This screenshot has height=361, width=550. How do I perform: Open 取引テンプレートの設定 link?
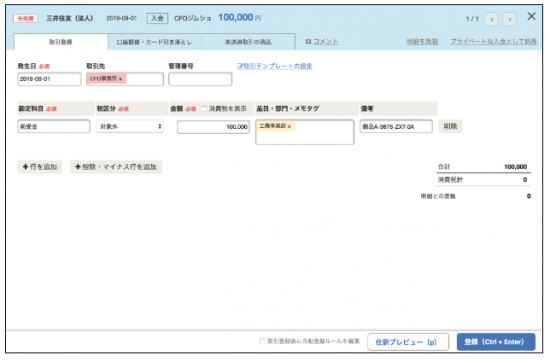point(275,66)
